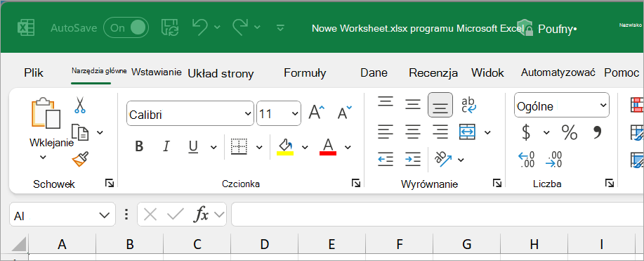
Task: Click the Merge and Center icon
Action: click(x=468, y=132)
